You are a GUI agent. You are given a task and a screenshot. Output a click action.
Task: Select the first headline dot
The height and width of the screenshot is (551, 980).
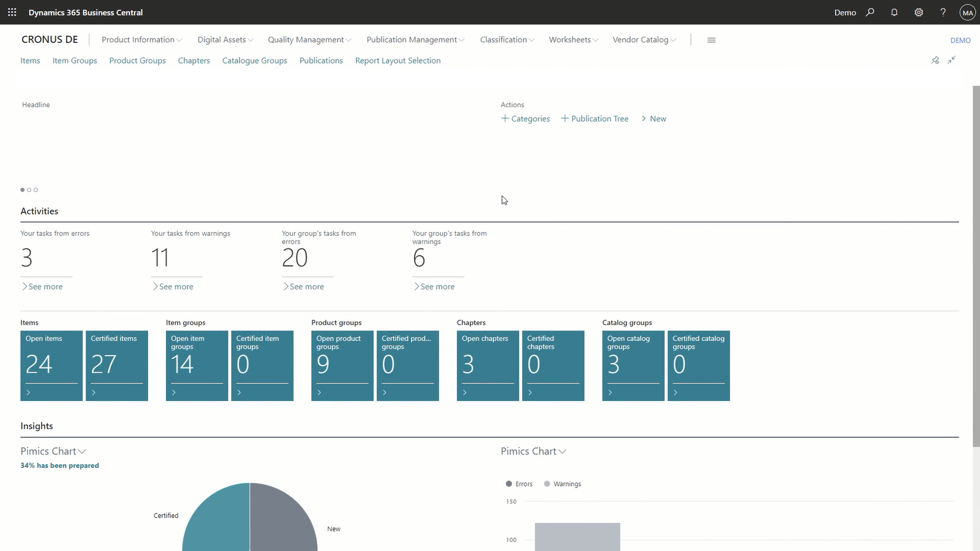click(23, 190)
